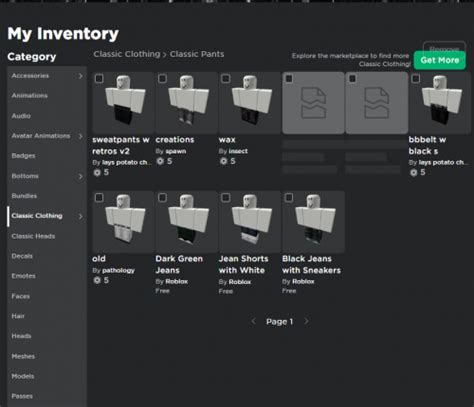Open creator pathology's profile link
Image resolution: width=474 pixels, height=407 pixels.
118,270
